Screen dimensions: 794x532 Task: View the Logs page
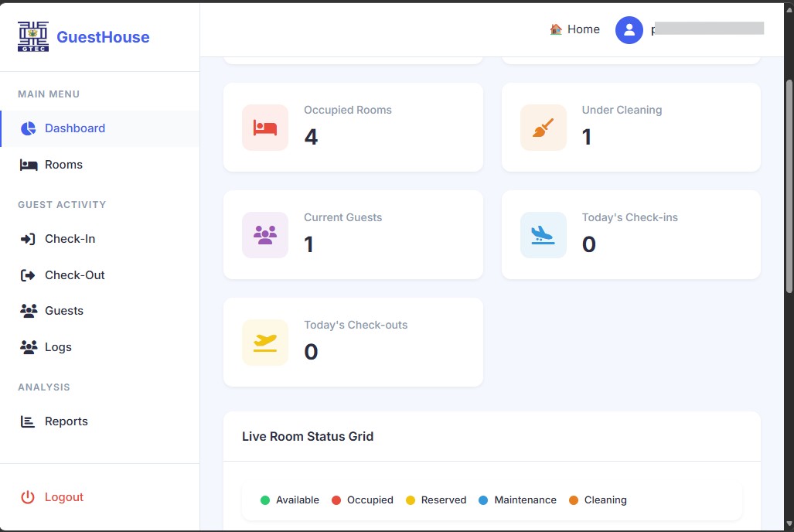58,347
